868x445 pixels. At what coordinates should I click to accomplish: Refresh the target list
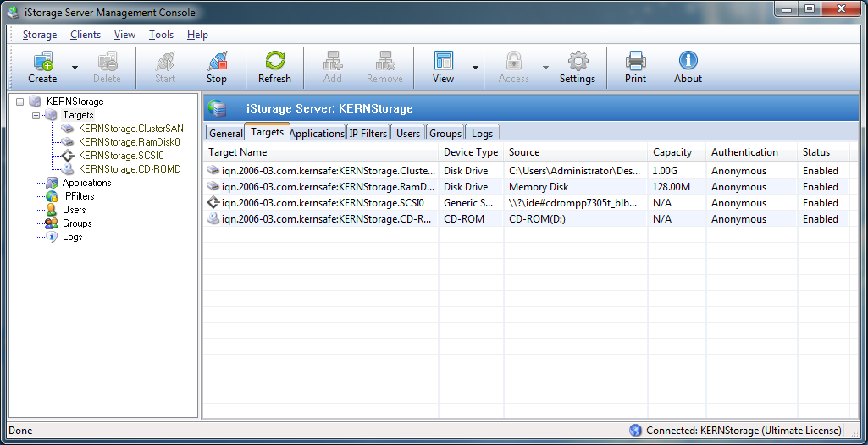tap(274, 61)
